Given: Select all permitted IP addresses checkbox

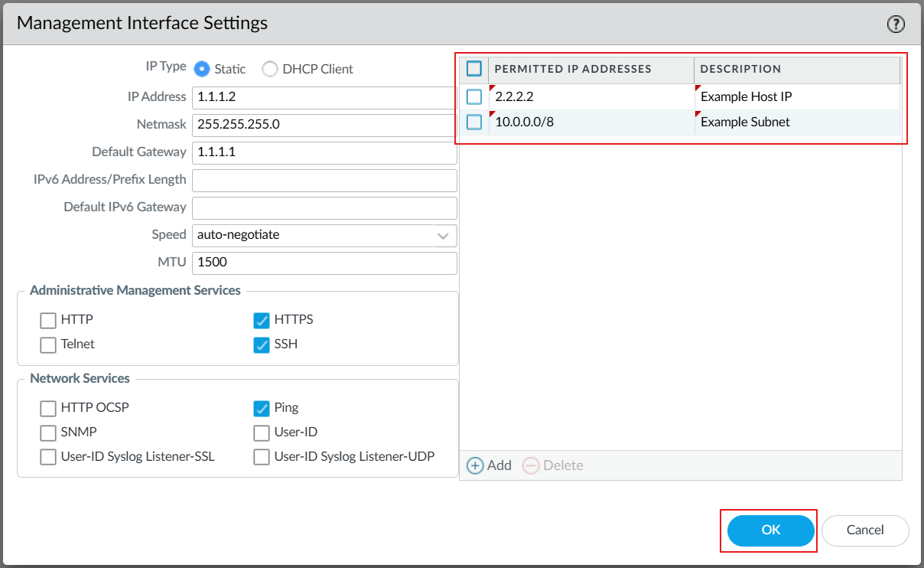Looking at the screenshot, I should pyautogui.click(x=474, y=69).
